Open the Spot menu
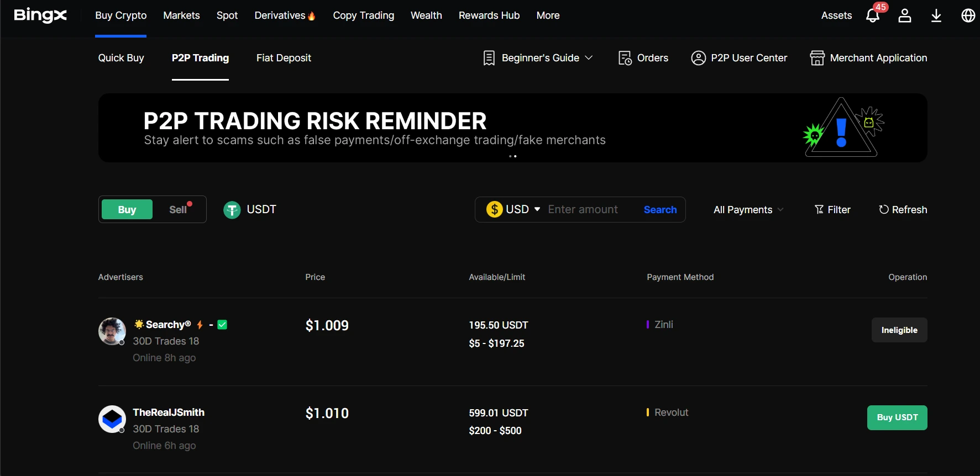980x476 pixels. point(227,15)
